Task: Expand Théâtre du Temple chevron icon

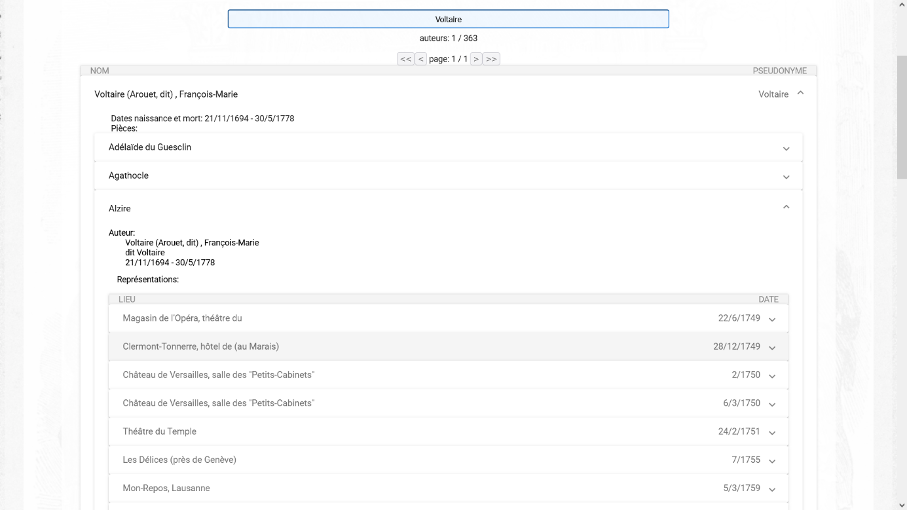Action: (772, 432)
